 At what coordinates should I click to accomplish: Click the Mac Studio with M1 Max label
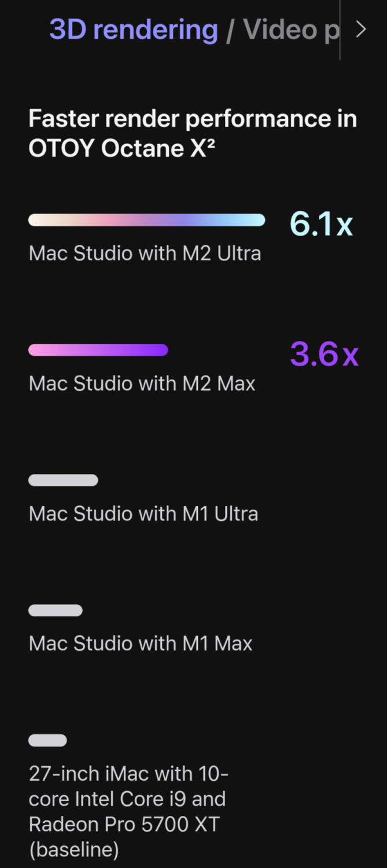141,644
